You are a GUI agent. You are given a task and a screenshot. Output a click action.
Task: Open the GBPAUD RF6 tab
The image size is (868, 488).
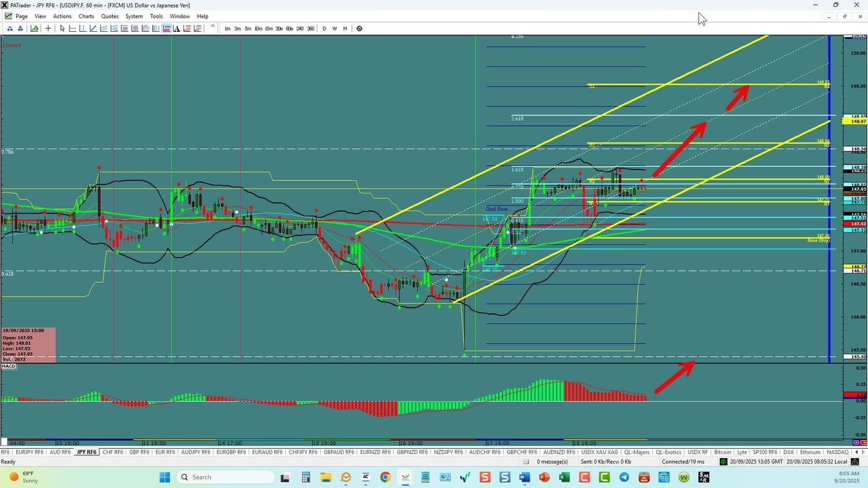click(x=339, y=452)
